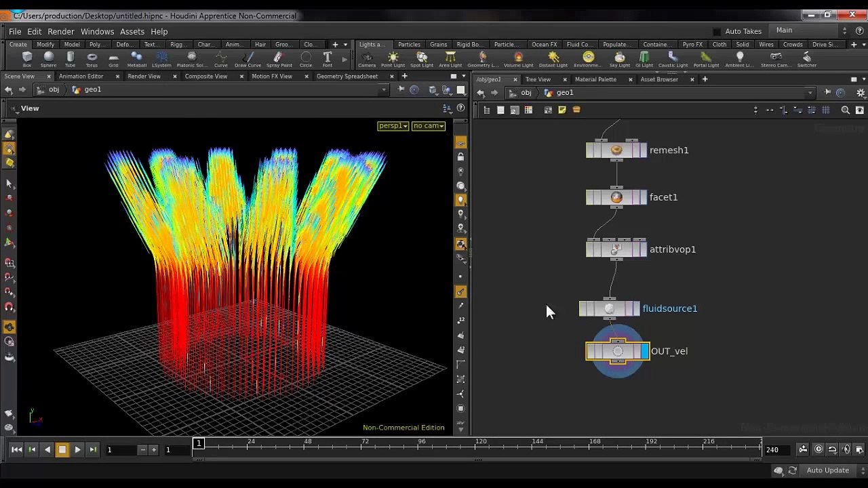Add a Spot Light from the shelf

[x=421, y=60]
